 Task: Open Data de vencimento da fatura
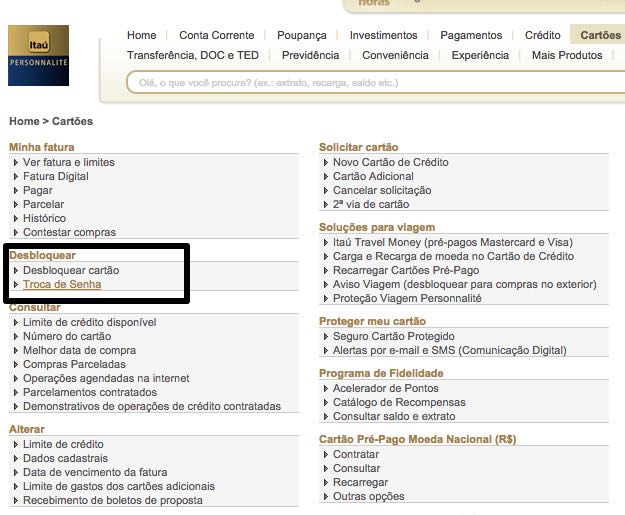95,472
